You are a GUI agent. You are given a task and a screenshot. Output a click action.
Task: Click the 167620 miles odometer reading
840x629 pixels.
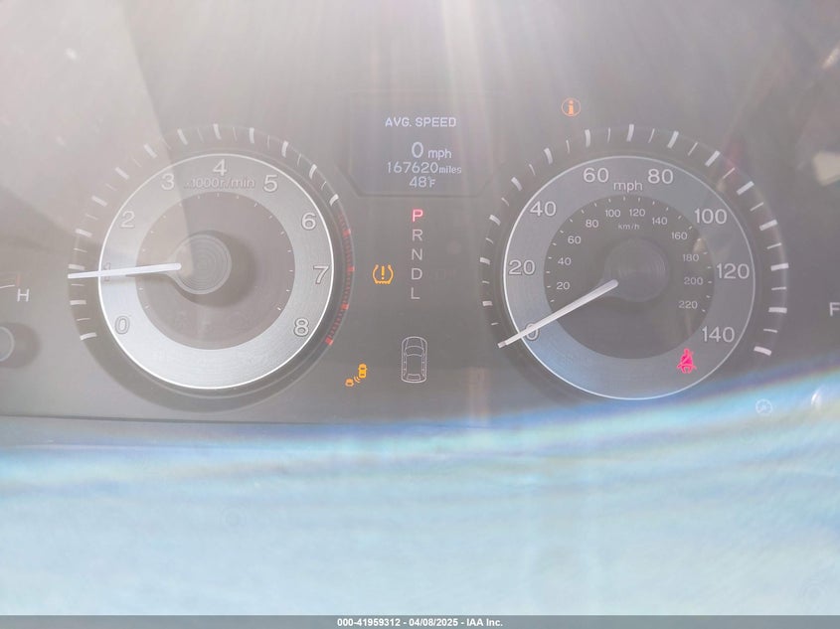point(423,168)
